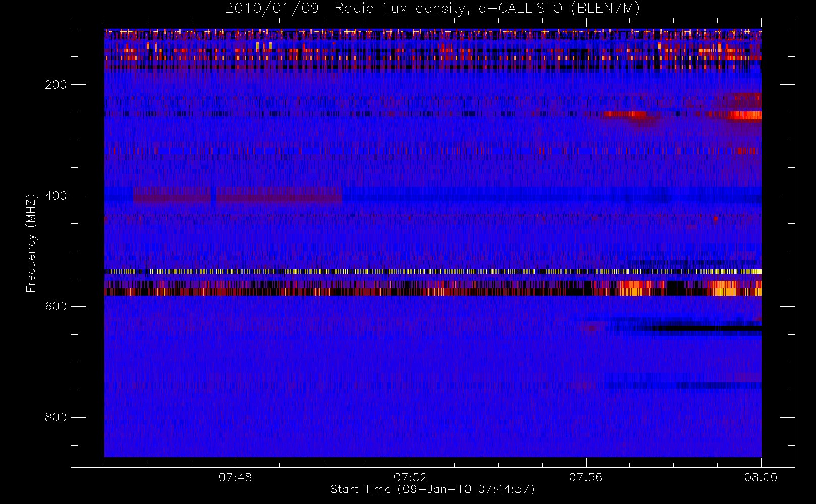Image resolution: width=816 pixels, height=504 pixels.
Task: Click the 400 frequency tick label
Action: coord(55,196)
